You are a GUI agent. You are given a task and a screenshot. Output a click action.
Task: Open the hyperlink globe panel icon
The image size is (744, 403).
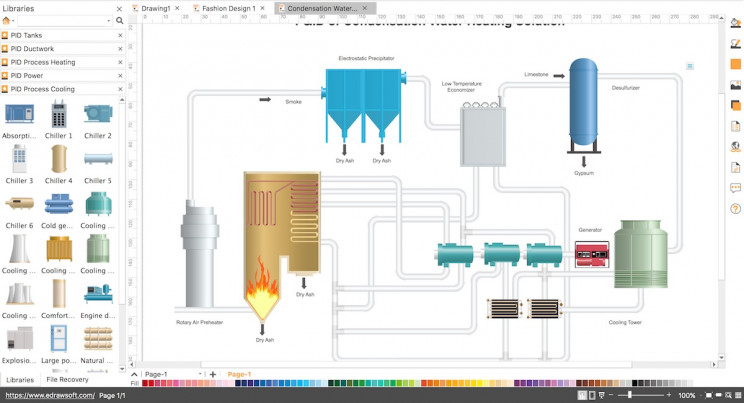tap(735, 147)
